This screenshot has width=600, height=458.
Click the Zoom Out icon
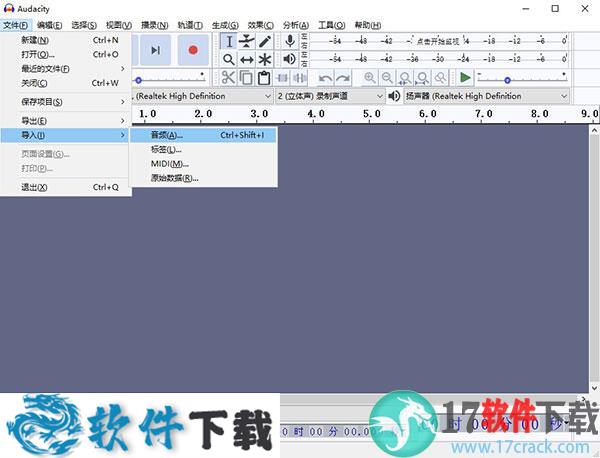387,78
